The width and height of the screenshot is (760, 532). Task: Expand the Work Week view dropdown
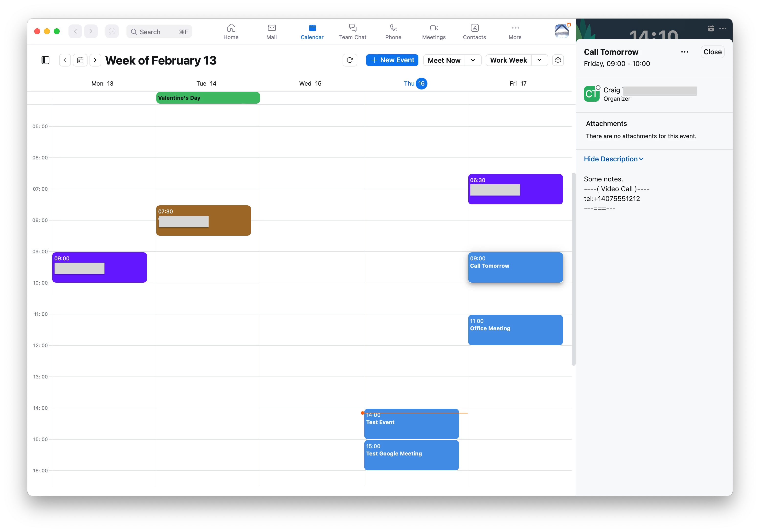point(539,60)
